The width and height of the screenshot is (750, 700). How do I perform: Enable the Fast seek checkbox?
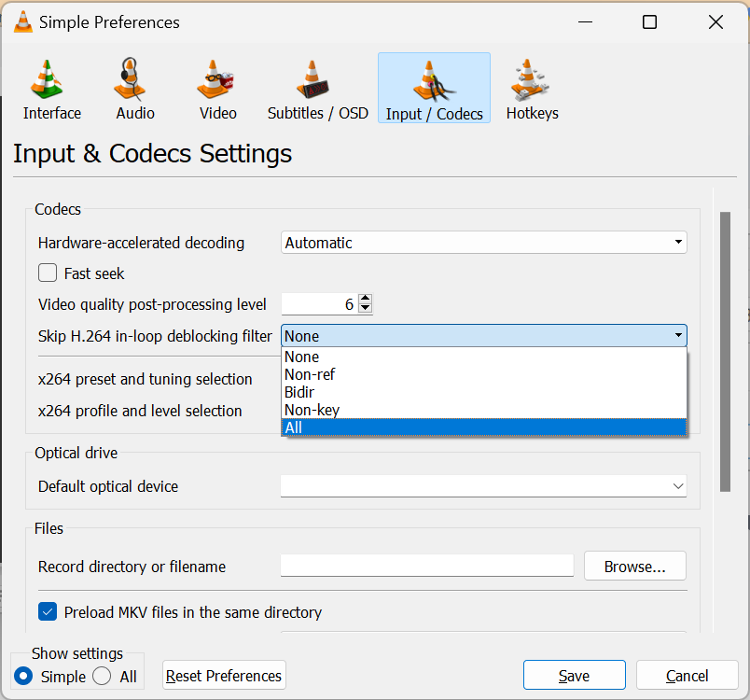click(x=48, y=273)
